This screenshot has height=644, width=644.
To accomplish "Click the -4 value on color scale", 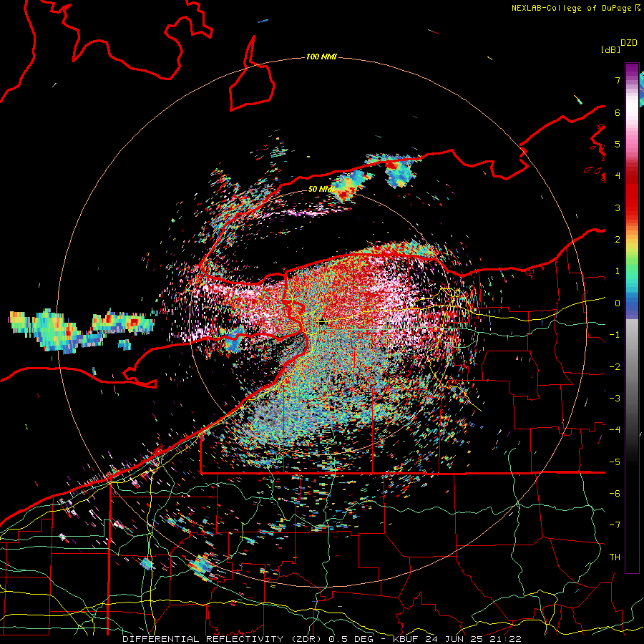I will 615,430.
